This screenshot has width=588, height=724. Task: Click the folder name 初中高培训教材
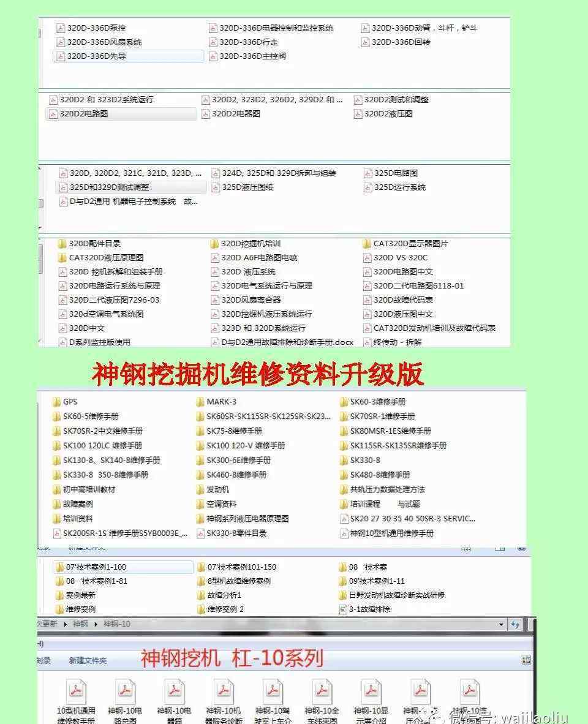(x=89, y=489)
